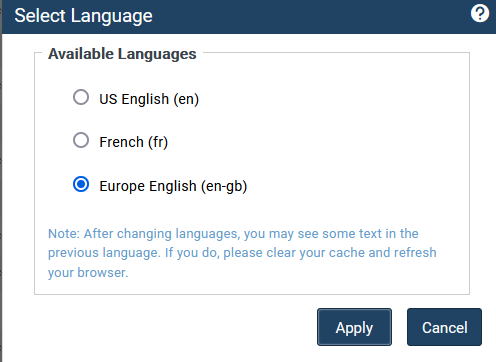496x362 pixels.
Task: Select the US English radio button
Action: (81, 97)
